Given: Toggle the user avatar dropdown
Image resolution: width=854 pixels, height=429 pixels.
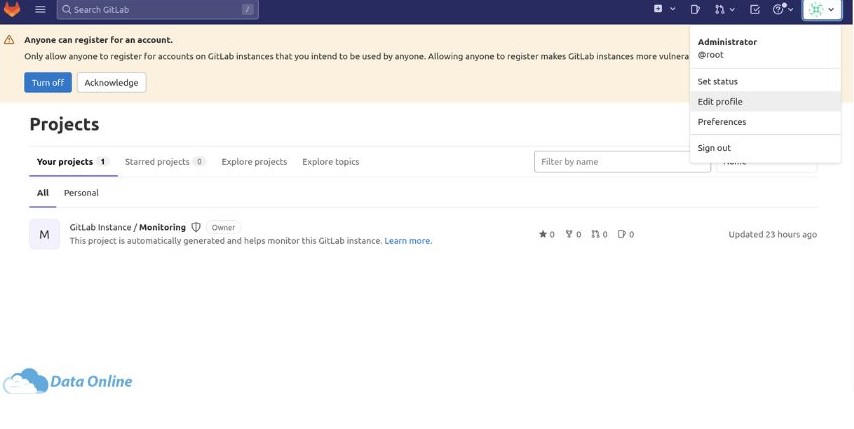Looking at the screenshot, I should click(x=822, y=9).
